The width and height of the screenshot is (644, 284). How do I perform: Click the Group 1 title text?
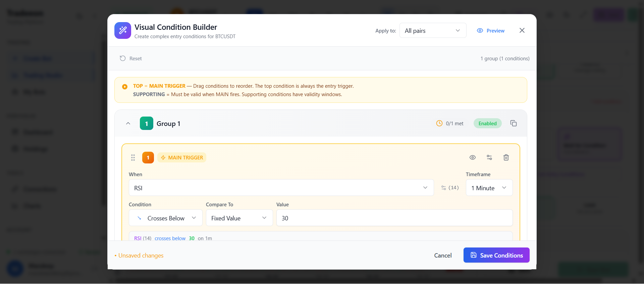(168, 124)
